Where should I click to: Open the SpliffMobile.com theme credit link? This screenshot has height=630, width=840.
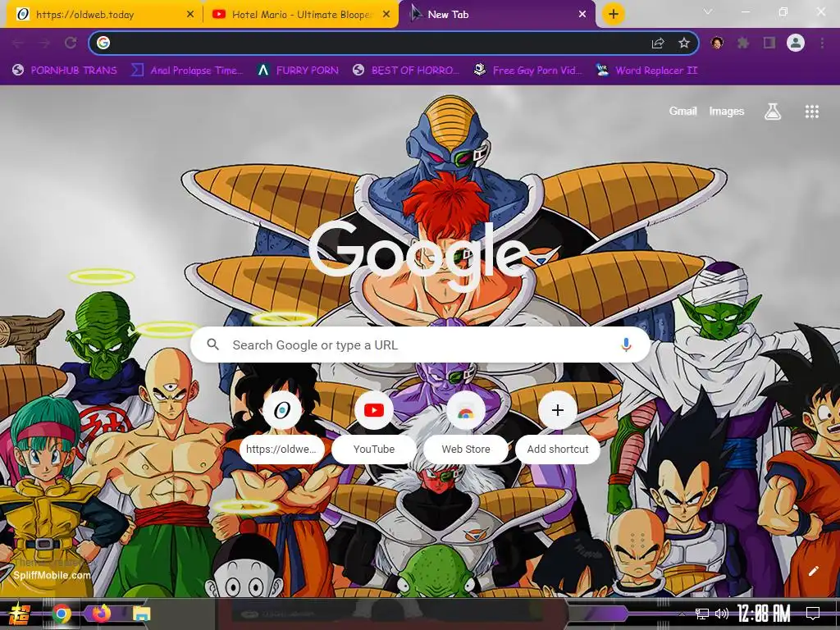[52, 575]
